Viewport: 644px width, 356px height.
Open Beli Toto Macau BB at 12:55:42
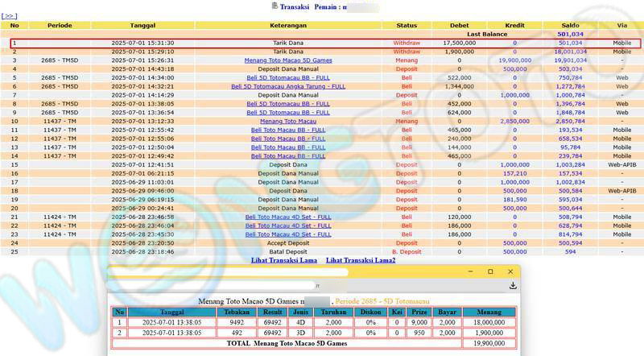pos(288,130)
